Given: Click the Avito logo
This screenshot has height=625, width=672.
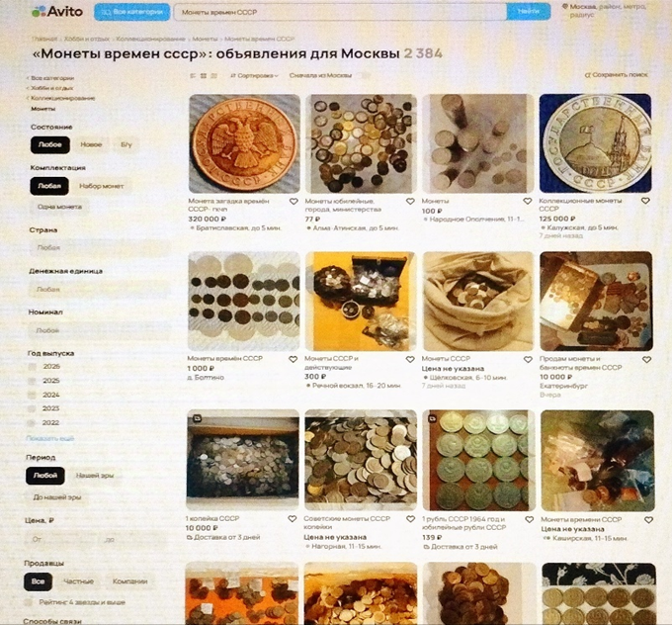Looking at the screenshot, I should click(x=57, y=12).
